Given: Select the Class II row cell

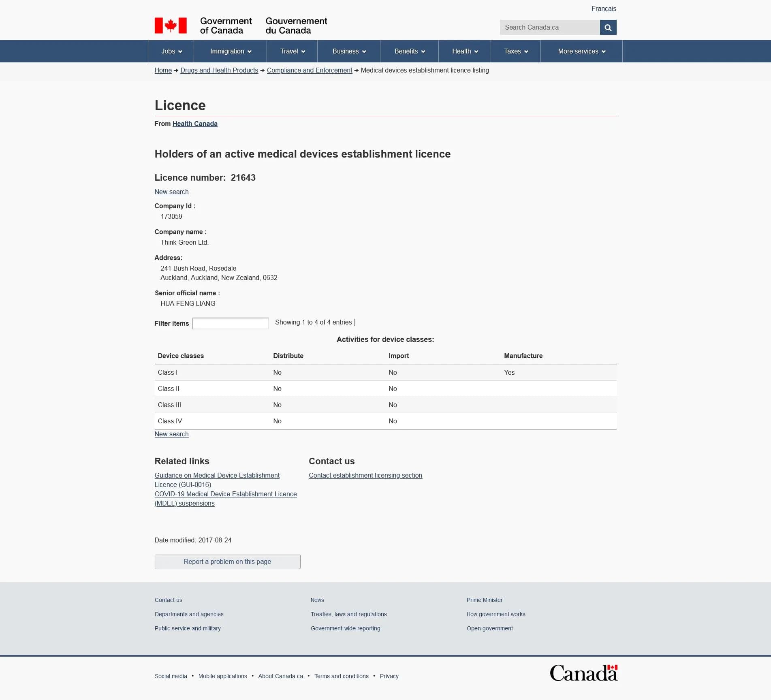Looking at the screenshot, I should click(x=169, y=389).
